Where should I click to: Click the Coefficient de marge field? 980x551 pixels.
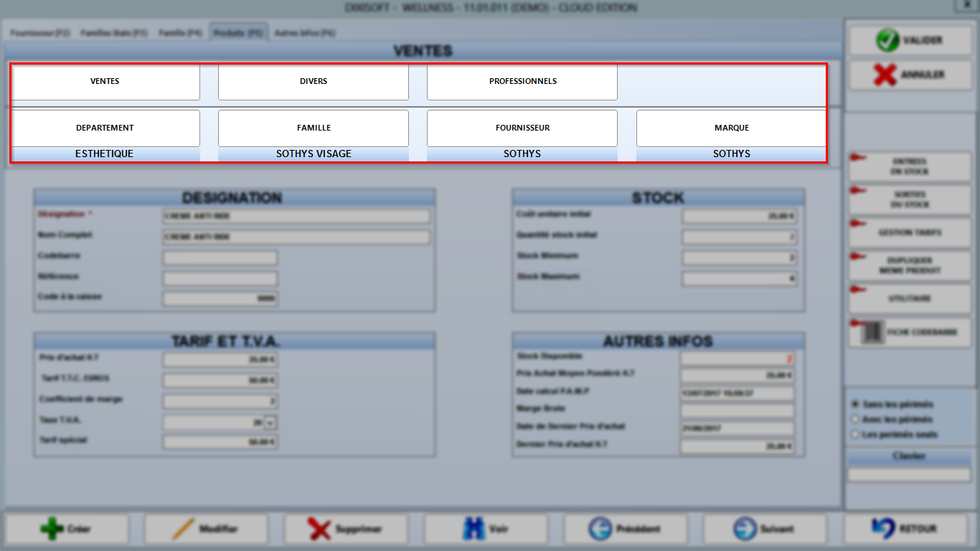tap(220, 402)
